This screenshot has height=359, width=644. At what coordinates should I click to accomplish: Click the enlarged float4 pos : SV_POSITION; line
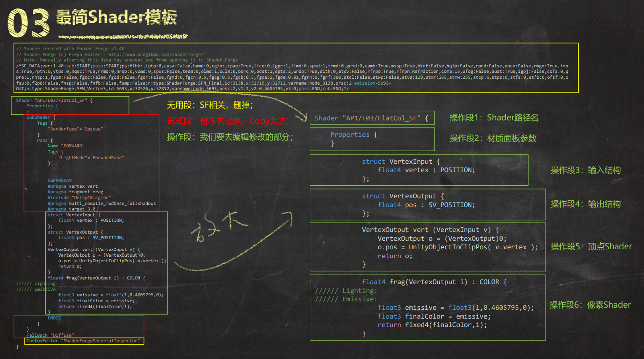[426, 205]
